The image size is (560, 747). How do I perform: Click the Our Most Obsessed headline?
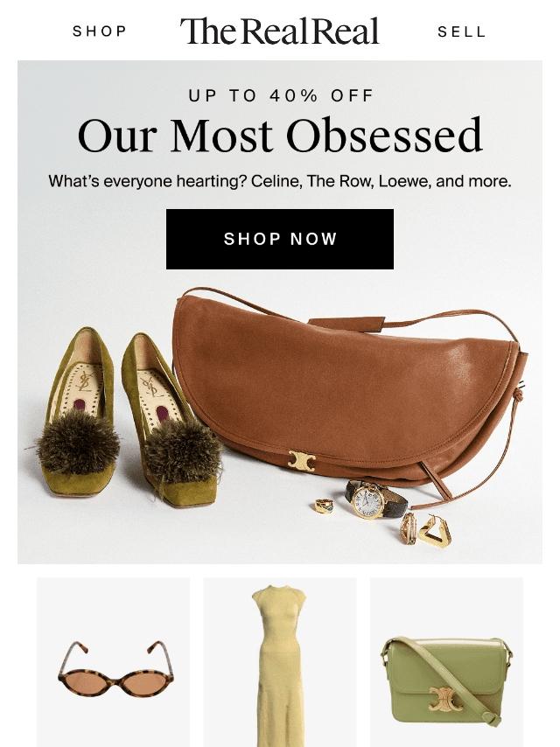(280, 136)
